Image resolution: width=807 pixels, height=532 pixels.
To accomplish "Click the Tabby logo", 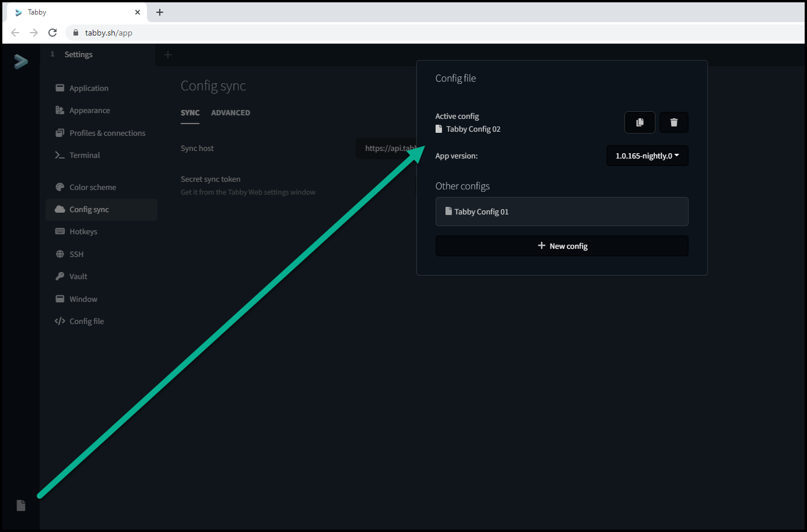I will [x=21, y=61].
